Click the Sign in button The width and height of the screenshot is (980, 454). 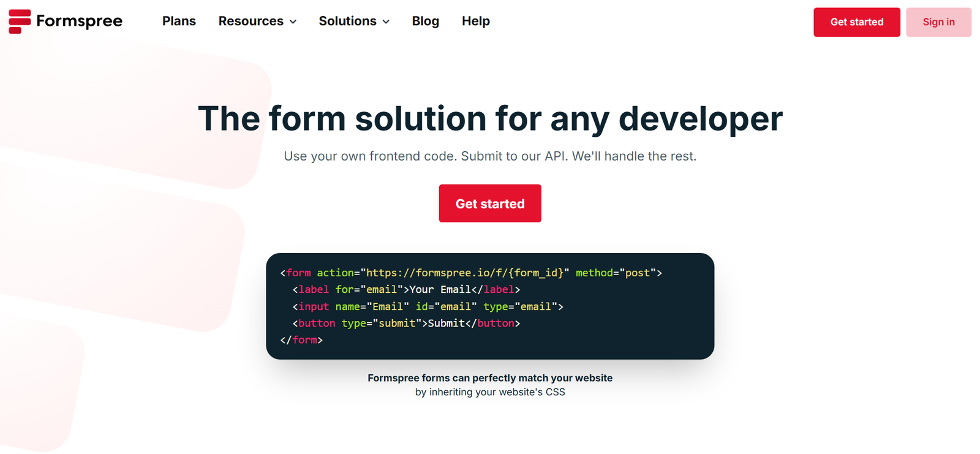[x=938, y=22]
